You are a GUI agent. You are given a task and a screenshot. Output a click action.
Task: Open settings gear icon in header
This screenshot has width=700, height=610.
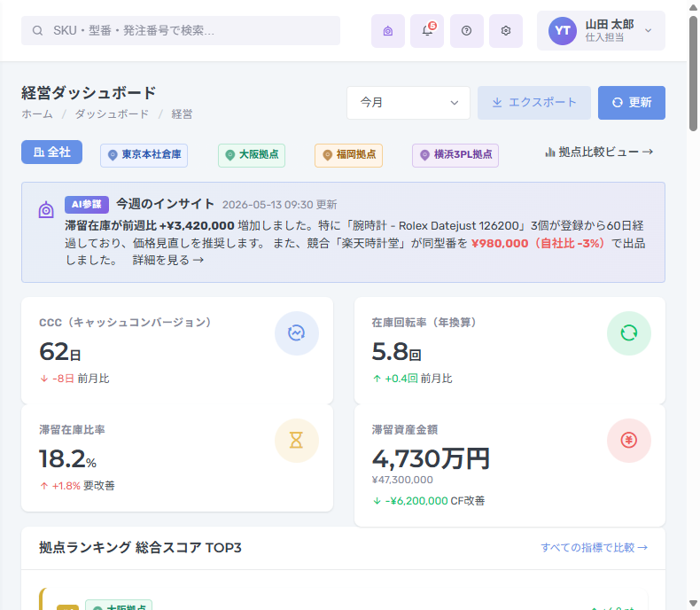coord(506,31)
